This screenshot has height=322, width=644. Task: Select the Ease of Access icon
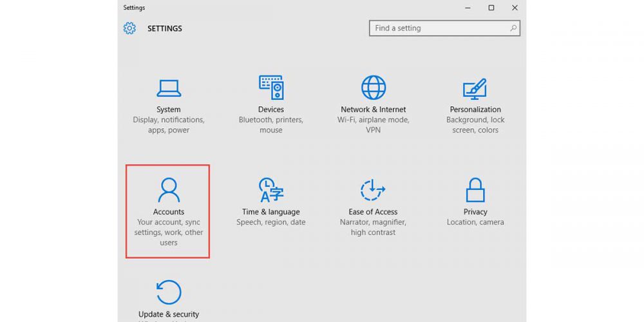[373, 190]
